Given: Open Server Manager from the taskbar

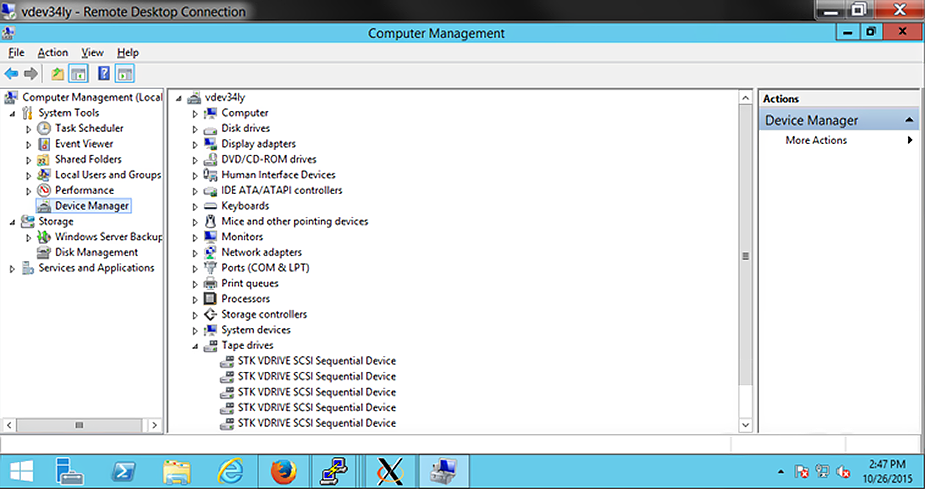Looking at the screenshot, I should pyautogui.click(x=69, y=471).
